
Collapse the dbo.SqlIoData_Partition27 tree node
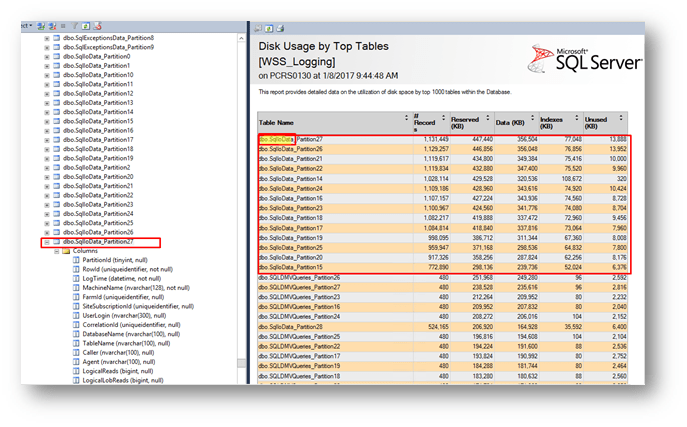[47, 242]
